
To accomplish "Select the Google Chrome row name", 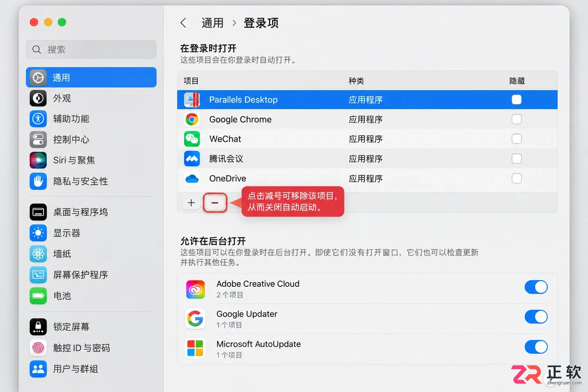I will coord(240,119).
